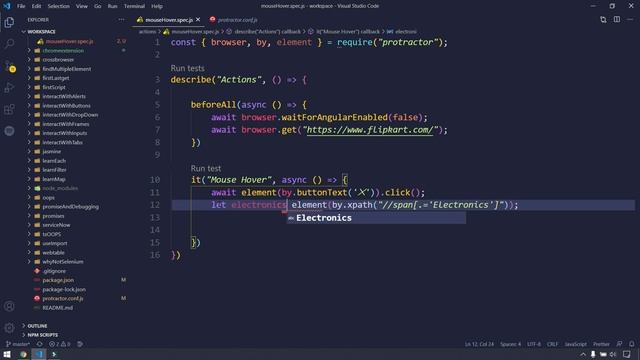Open the volume control in system tray
The image size is (640, 360).
(x=613, y=354)
